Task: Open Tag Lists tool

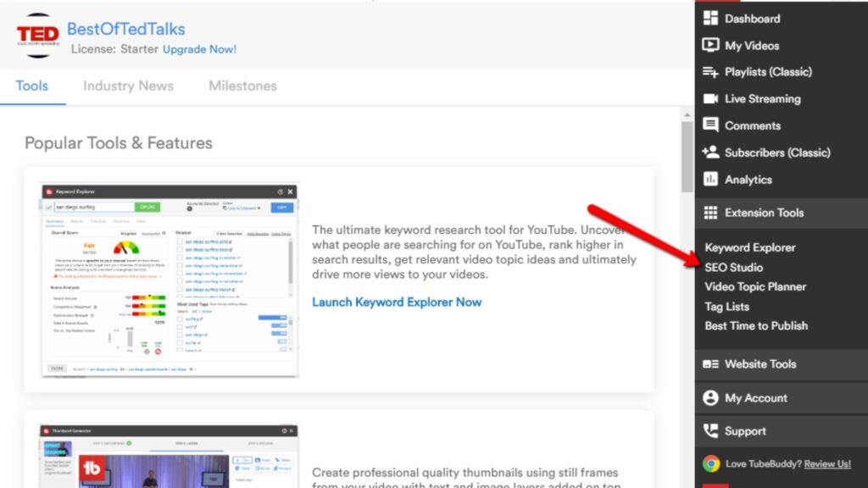Action: tap(726, 307)
